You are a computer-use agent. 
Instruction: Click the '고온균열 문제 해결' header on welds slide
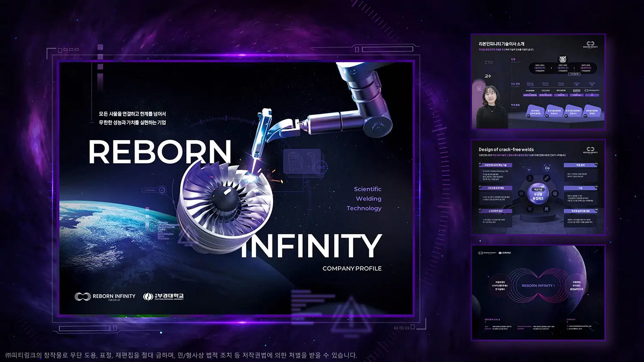[x=495, y=188]
